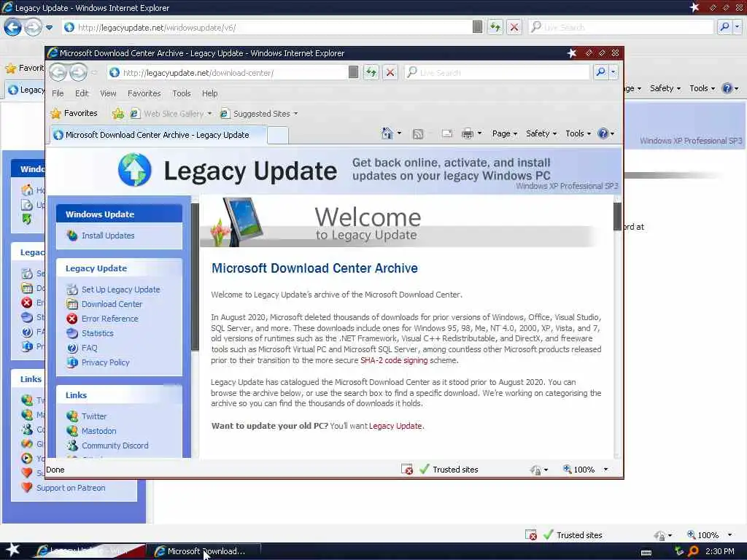Click the privacy icon in front status bar
747x560 pixels.
[535, 470]
